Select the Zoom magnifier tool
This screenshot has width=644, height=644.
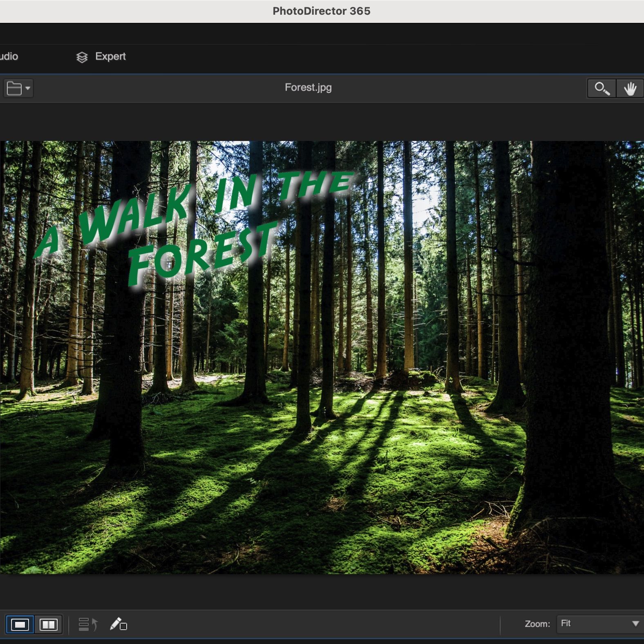[x=602, y=88]
